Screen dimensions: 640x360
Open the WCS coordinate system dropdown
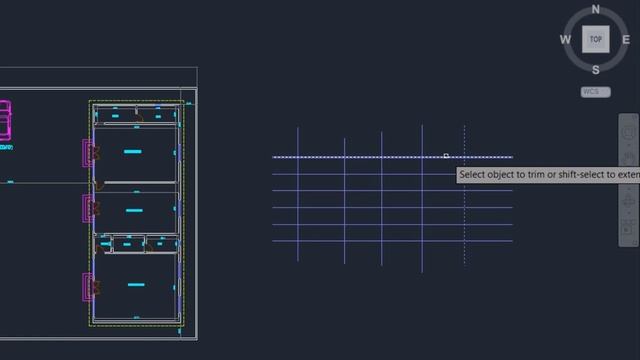(596, 92)
